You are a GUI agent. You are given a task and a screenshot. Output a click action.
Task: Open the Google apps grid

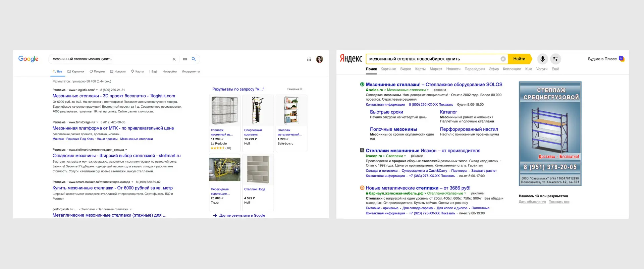(x=309, y=59)
